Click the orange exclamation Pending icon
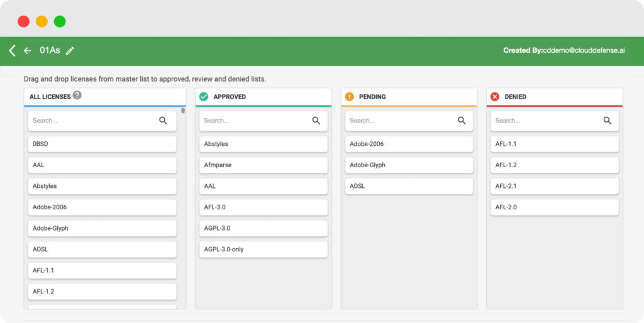 pos(349,97)
